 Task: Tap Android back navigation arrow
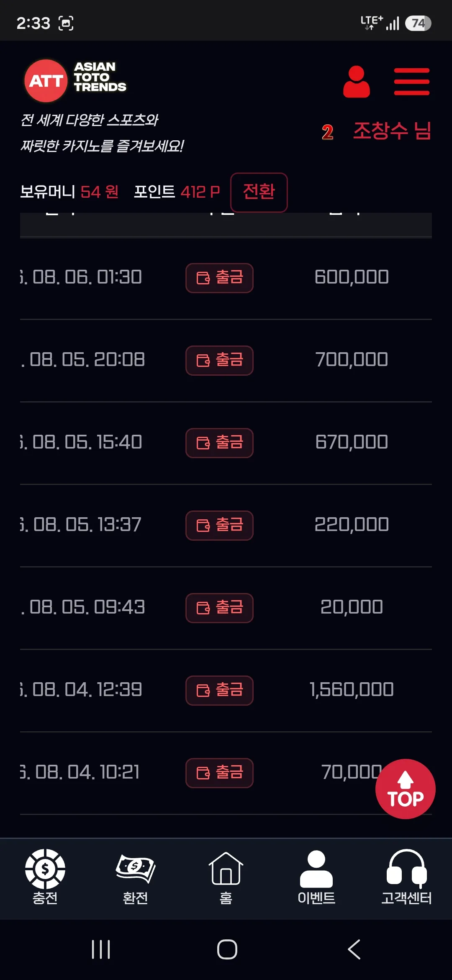(354, 949)
